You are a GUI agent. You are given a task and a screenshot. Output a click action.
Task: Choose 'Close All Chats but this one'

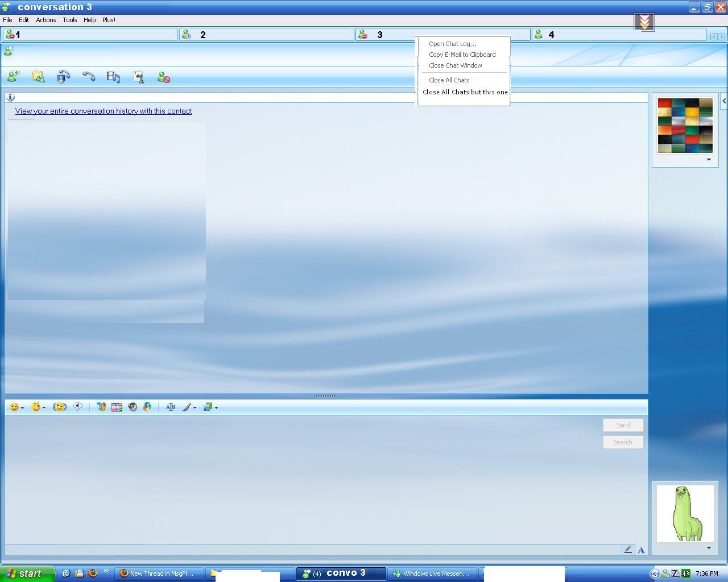(x=465, y=92)
